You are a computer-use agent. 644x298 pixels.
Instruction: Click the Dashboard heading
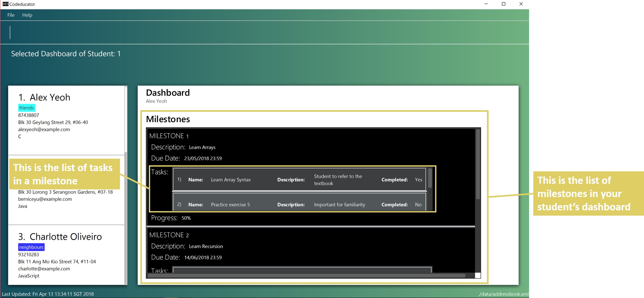point(168,93)
